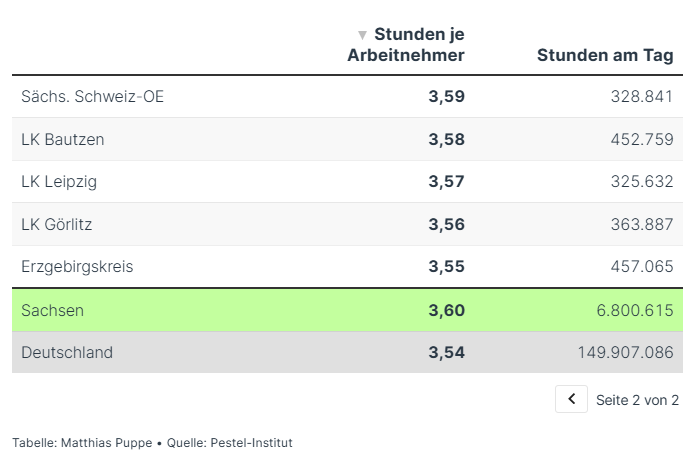This screenshot has height=458, width=698.
Task: Click the Deutschland summary row label
Action: [x=67, y=352]
